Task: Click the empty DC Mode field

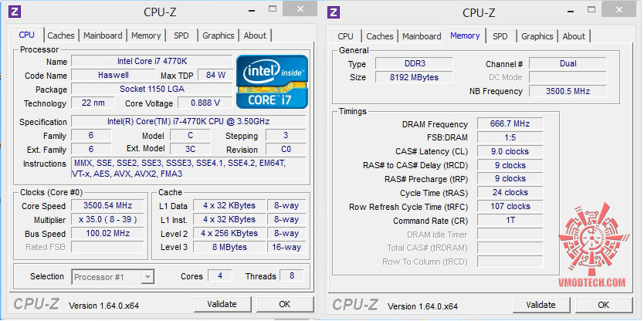Action: tap(568, 77)
